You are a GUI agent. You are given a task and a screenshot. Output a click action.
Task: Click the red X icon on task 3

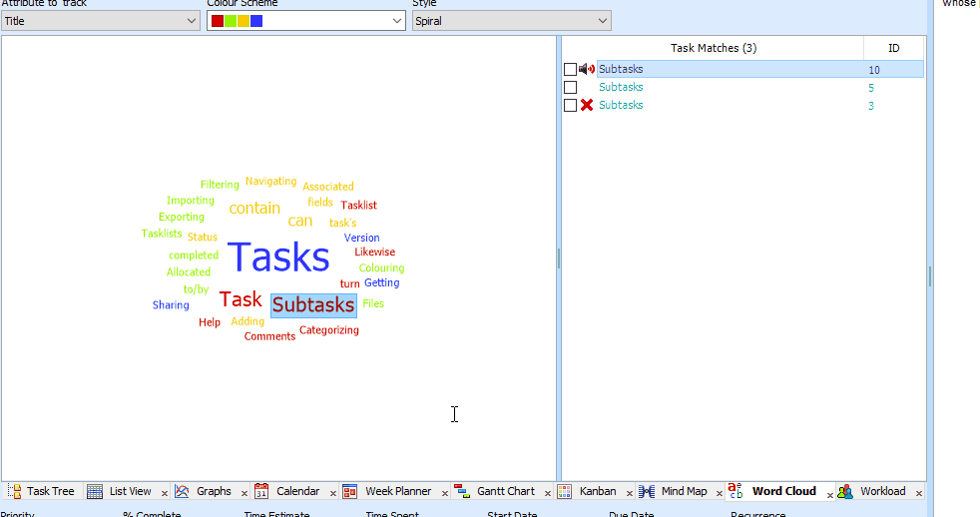pyautogui.click(x=586, y=105)
